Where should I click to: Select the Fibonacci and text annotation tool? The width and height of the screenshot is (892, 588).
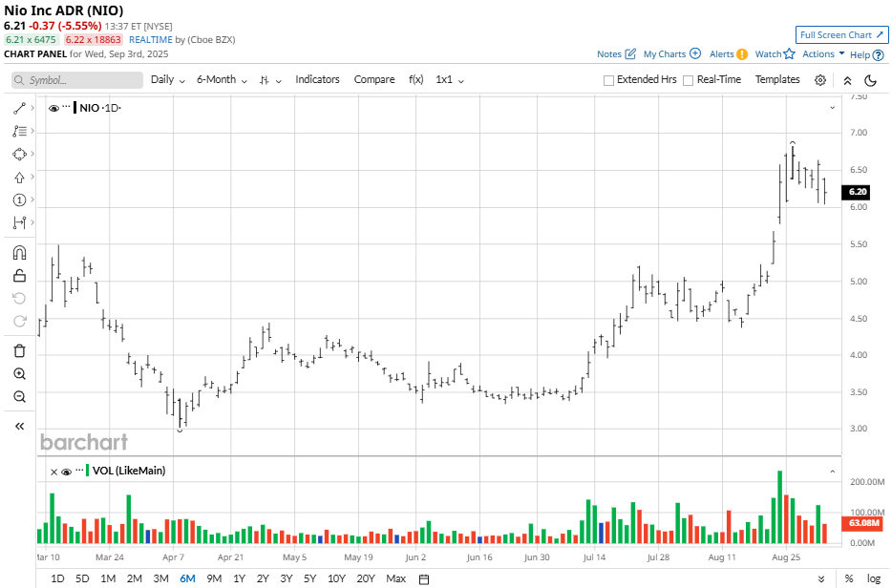click(19, 132)
